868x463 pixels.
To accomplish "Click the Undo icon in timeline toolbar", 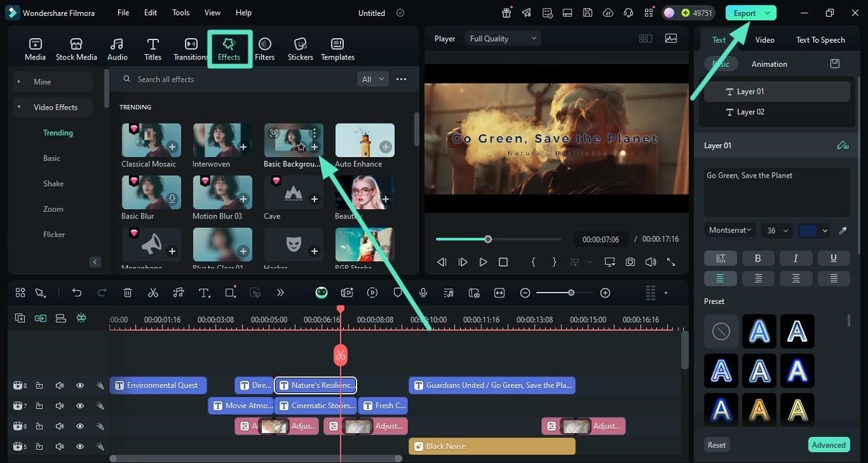I will coord(77,293).
